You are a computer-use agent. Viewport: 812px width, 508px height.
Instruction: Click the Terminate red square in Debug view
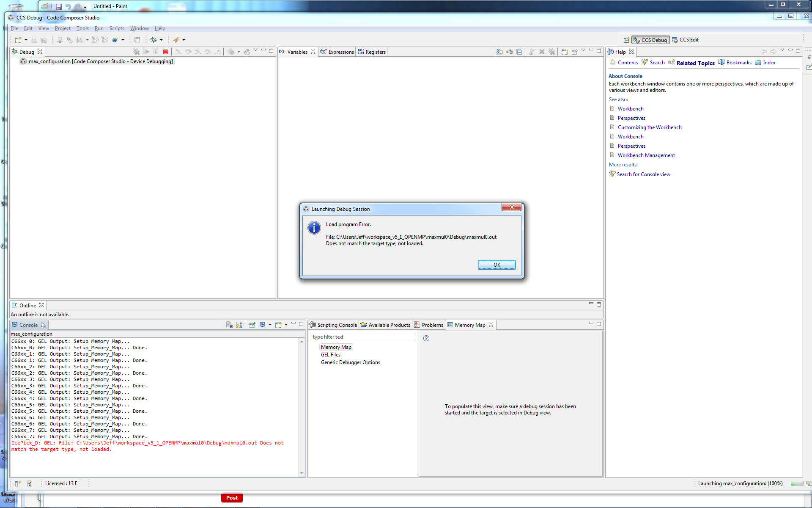tap(166, 52)
